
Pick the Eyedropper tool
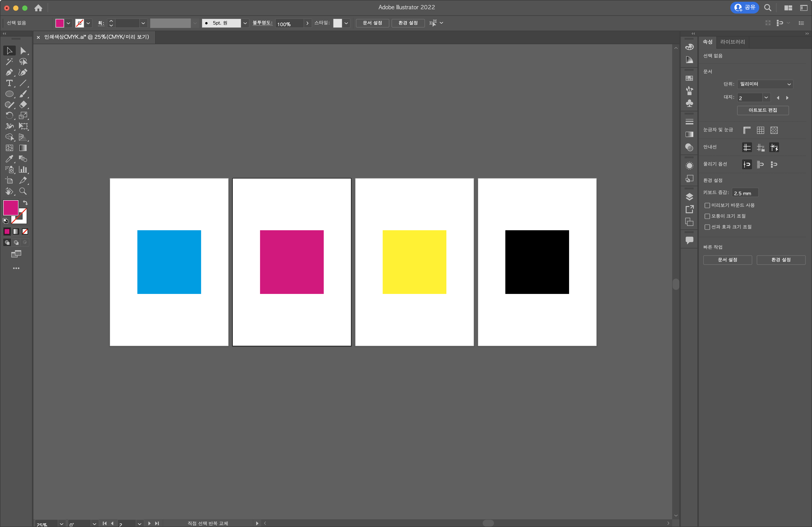pos(9,159)
